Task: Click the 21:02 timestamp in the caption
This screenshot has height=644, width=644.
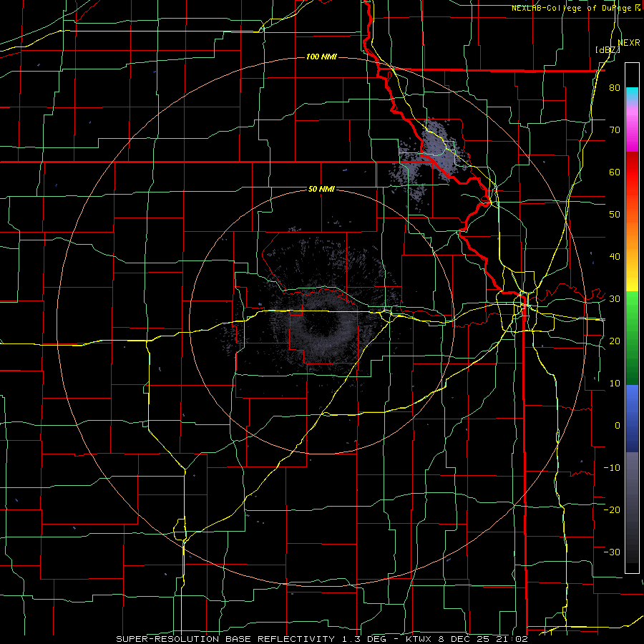Action: coord(513,639)
